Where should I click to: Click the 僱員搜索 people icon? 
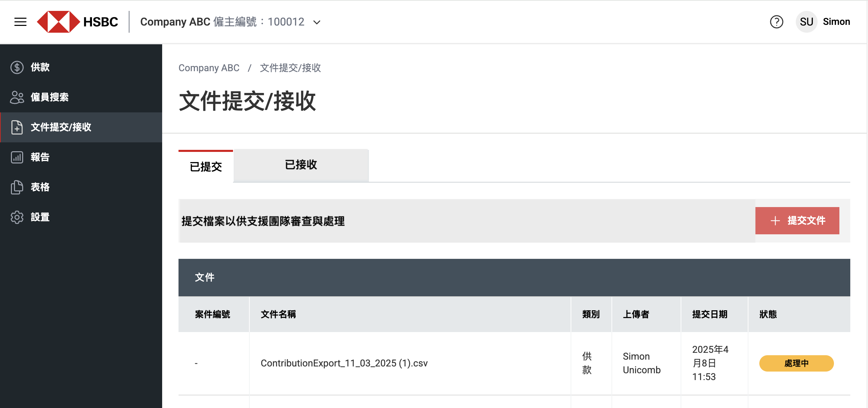[x=17, y=97]
